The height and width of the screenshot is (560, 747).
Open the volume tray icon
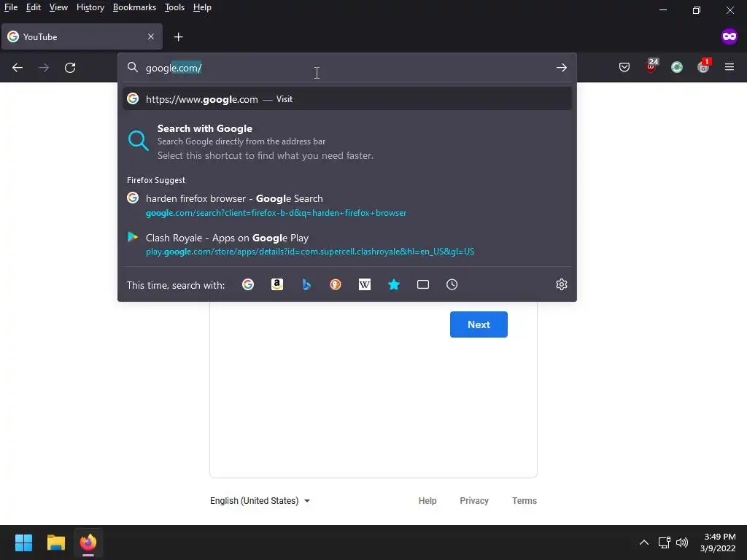(682, 542)
